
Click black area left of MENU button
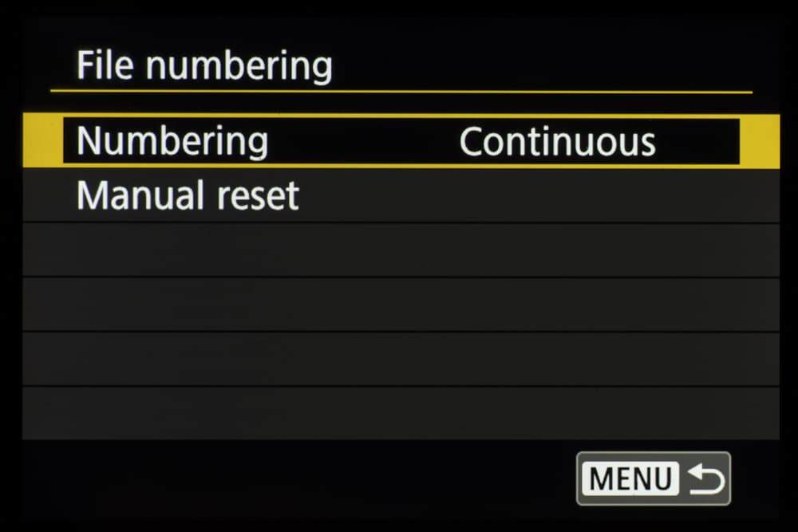click(x=319, y=479)
